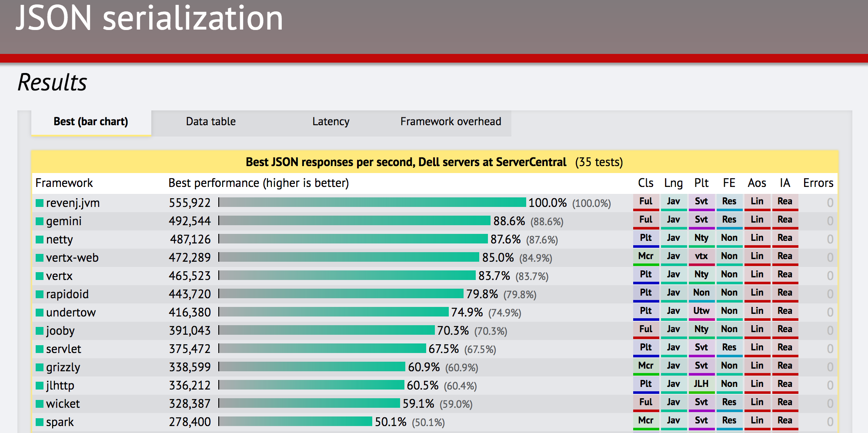Click the Mcr classification tag for grizzly
This screenshot has width=868, height=433.
tap(646, 366)
